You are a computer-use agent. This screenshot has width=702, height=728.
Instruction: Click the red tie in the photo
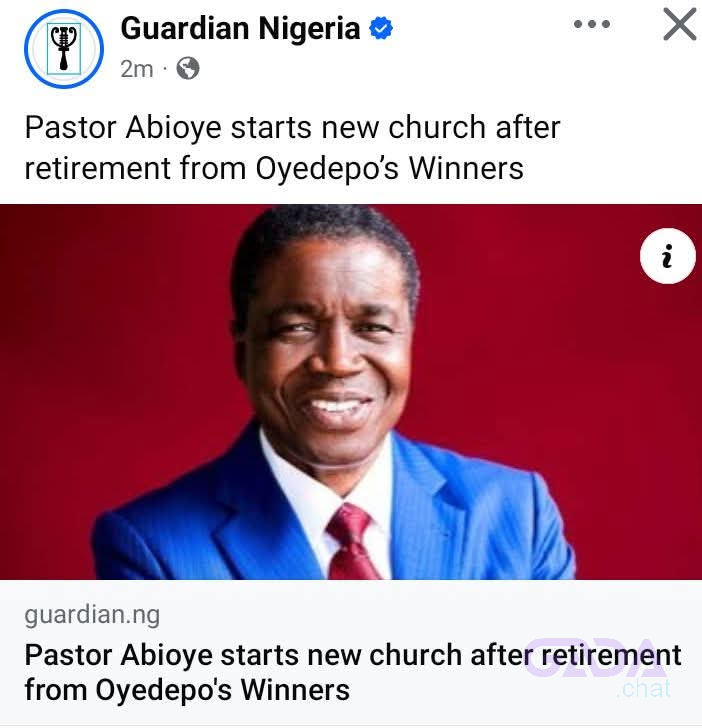(x=352, y=542)
